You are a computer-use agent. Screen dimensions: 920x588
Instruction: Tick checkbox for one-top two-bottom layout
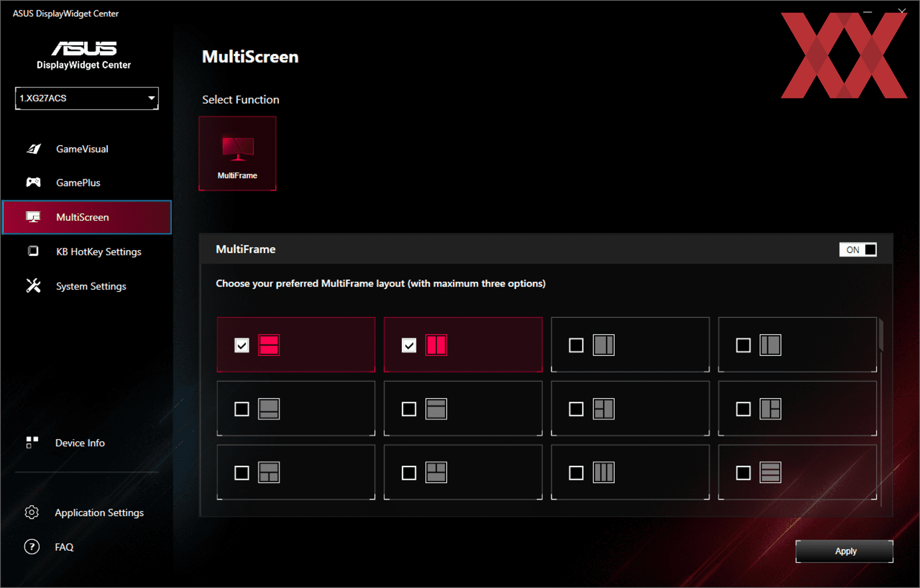[x=242, y=473]
